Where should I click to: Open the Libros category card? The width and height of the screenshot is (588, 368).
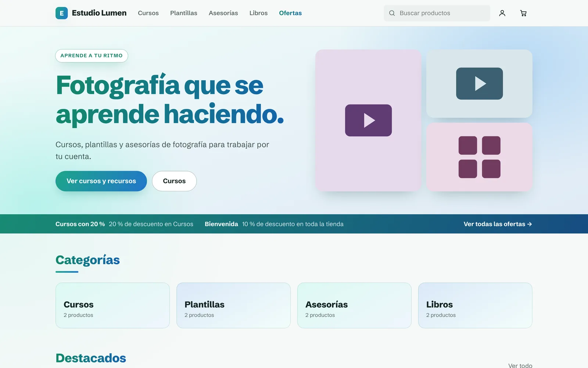click(x=475, y=305)
